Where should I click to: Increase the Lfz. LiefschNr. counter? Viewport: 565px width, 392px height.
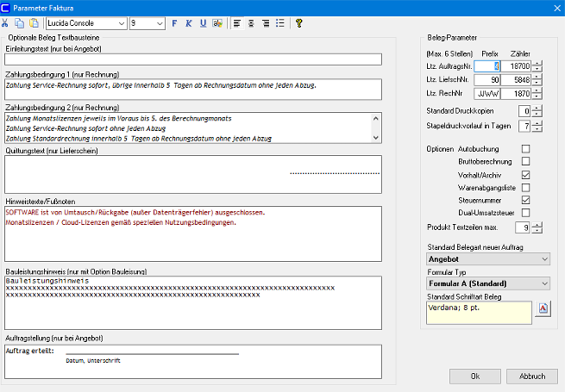point(537,77)
